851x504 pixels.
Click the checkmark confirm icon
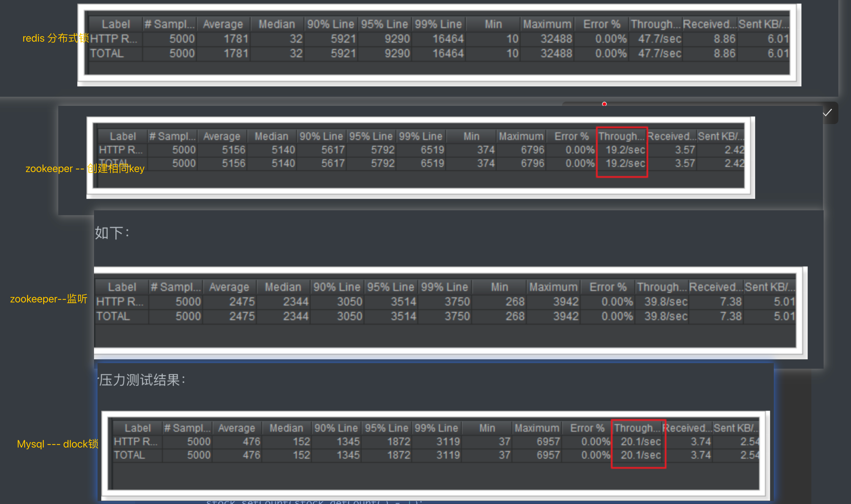click(827, 113)
